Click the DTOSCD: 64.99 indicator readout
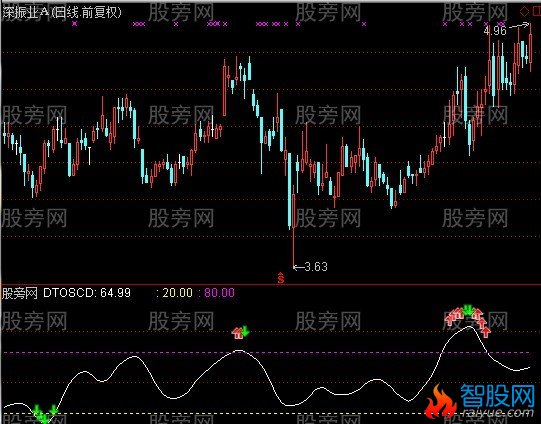Viewport: 541px width, 424px height. (87, 293)
